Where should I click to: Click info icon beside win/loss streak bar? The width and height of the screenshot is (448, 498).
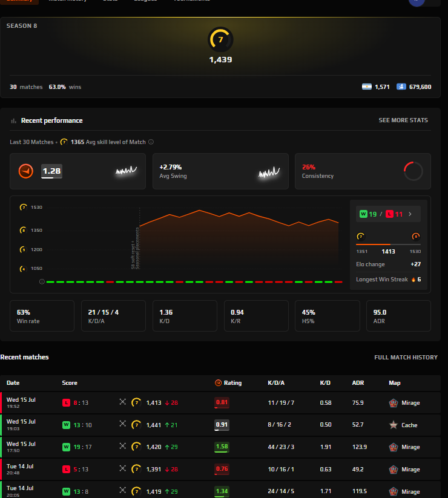click(42, 282)
